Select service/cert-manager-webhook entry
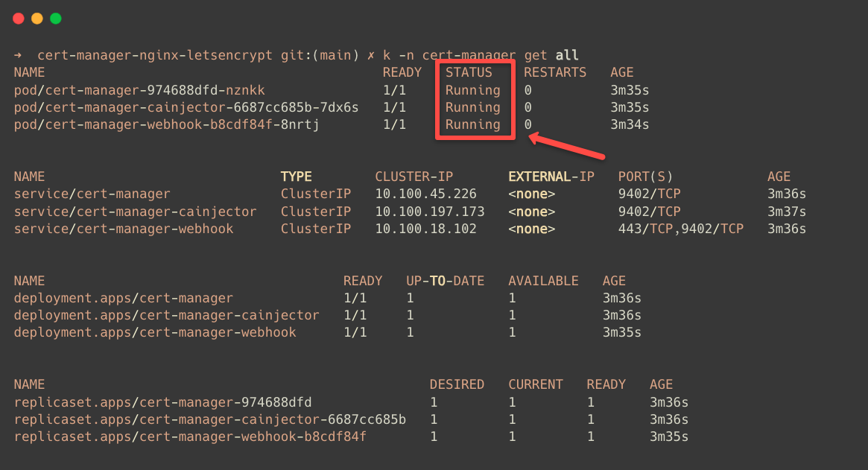The height and width of the screenshot is (470, 868). pos(121,229)
